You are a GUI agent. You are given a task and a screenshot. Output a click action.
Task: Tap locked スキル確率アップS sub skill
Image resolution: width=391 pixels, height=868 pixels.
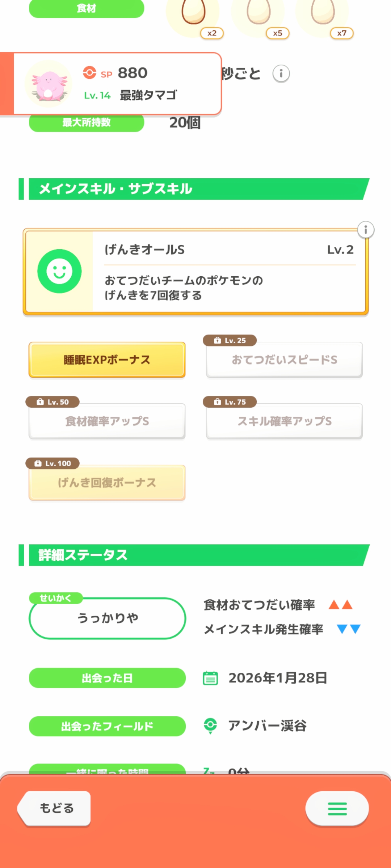tap(284, 421)
